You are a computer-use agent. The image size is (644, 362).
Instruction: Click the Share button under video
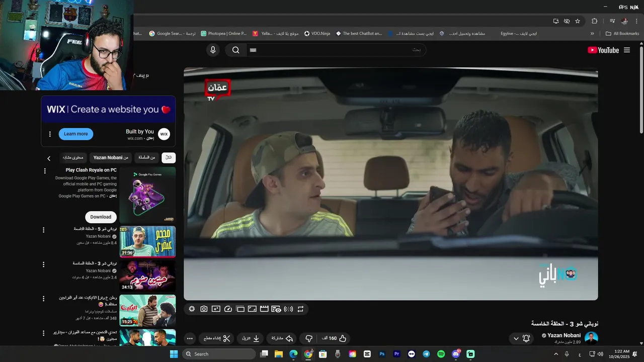pyautogui.click(x=282, y=338)
